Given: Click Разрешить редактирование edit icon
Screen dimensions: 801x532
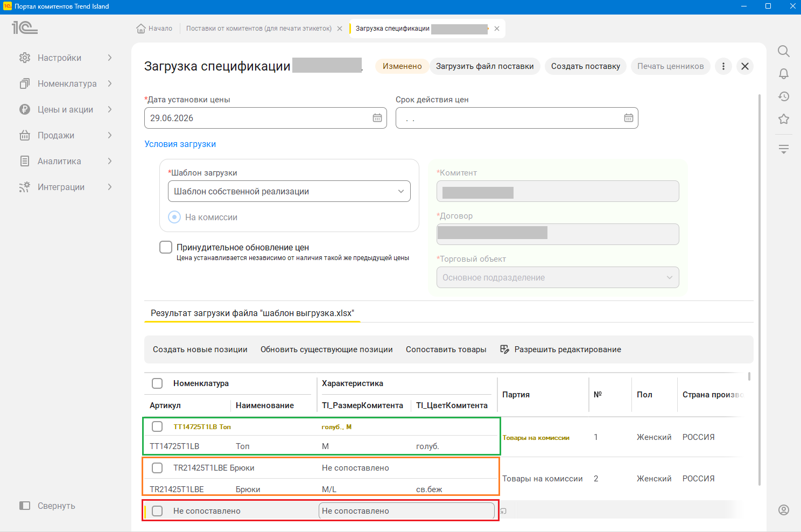Looking at the screenshot, I should pyautogui.click(x=504, y=349).
